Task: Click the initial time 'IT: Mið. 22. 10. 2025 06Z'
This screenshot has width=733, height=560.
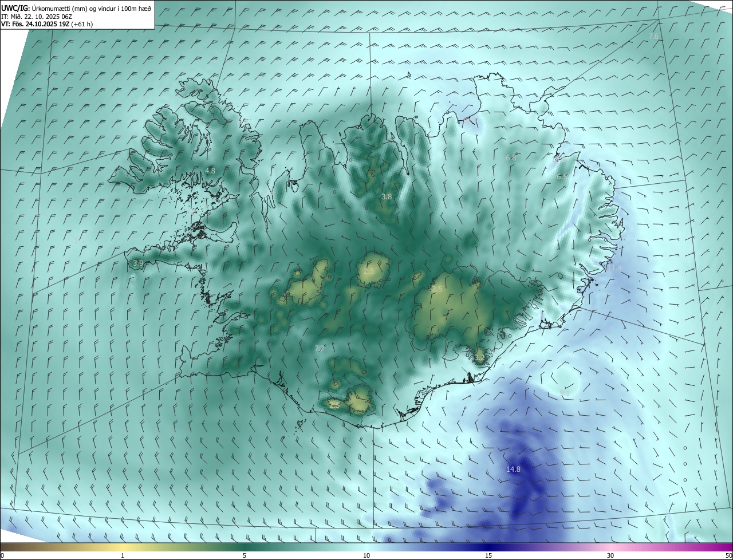Action: click(x=36, y=17)
